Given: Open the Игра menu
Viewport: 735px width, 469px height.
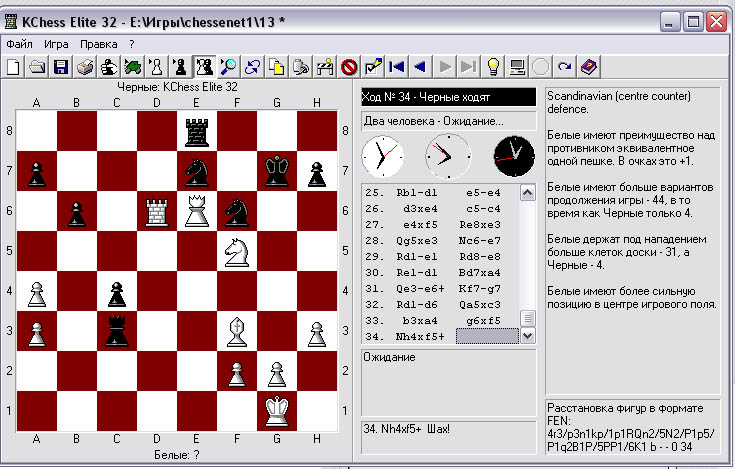Looking at the screenshot, I should 56,44.
